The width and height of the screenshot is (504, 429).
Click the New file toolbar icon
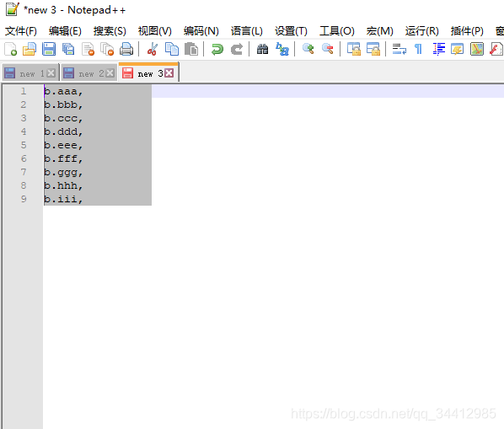(x=10, y=49)
